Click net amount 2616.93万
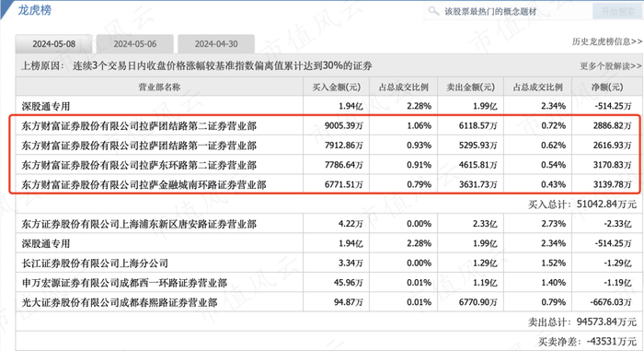The width and height of the screenshot is (644, 351). [x=613, y=146]
